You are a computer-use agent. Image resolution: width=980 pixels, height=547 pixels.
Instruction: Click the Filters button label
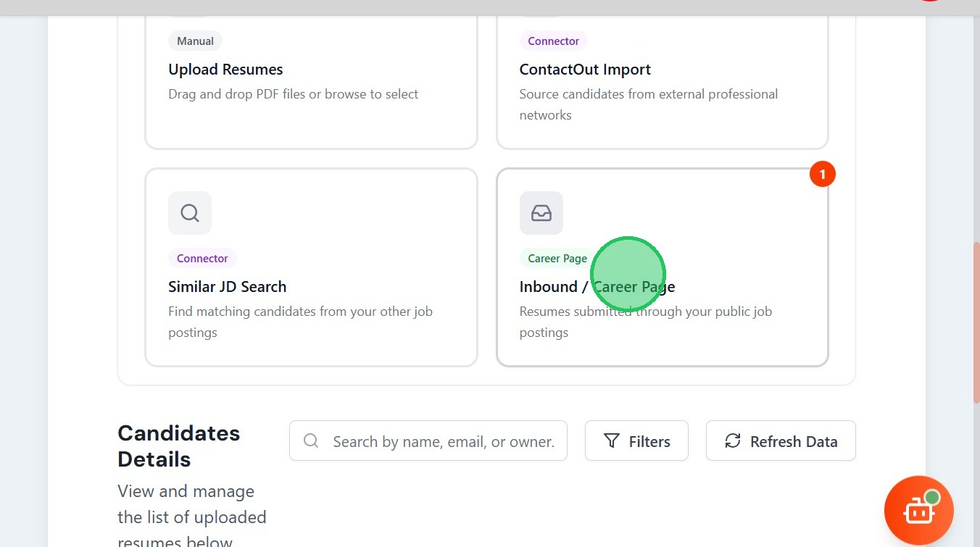coord(649,441)
